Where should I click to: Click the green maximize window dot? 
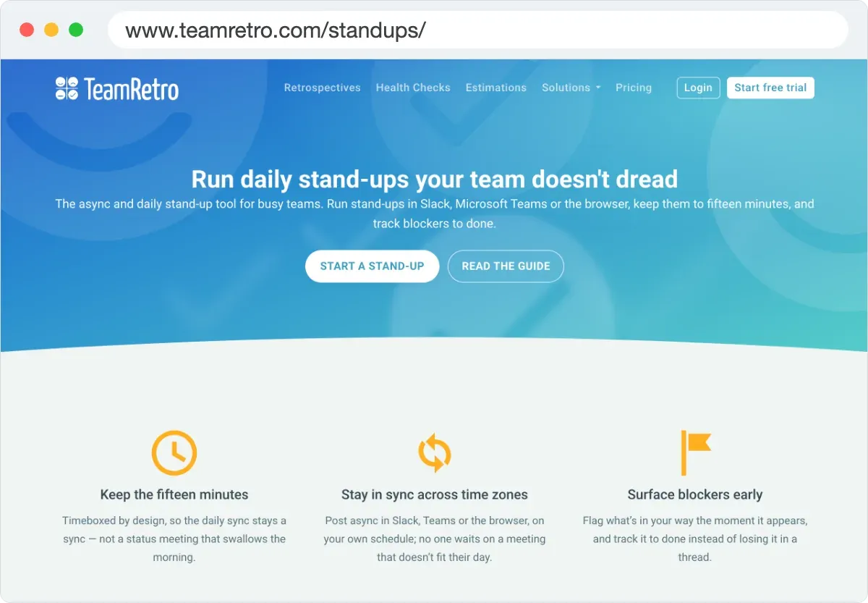point(76,30)
